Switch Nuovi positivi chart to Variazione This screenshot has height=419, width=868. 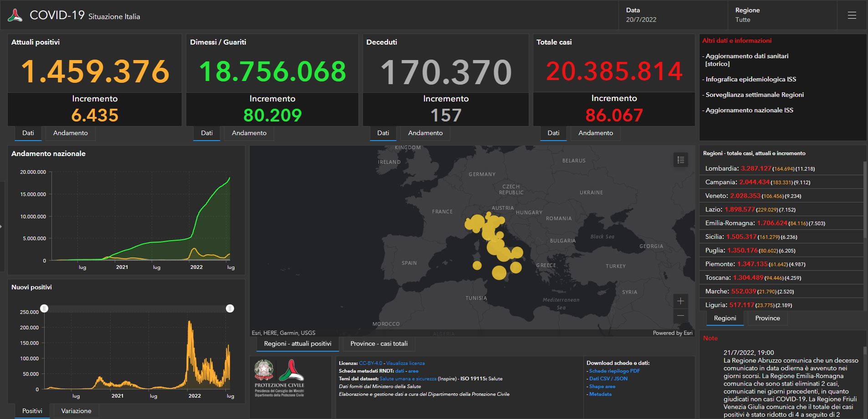pyautogui.click(x=76, y=411)
